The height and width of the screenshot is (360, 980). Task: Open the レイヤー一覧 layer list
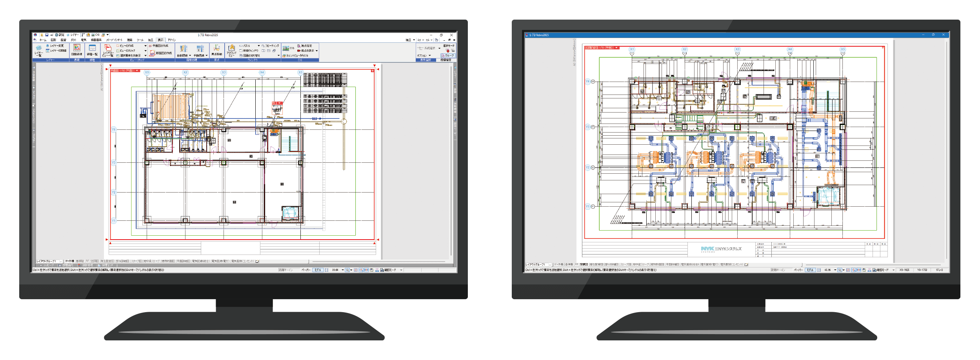[x=38, y=50]
